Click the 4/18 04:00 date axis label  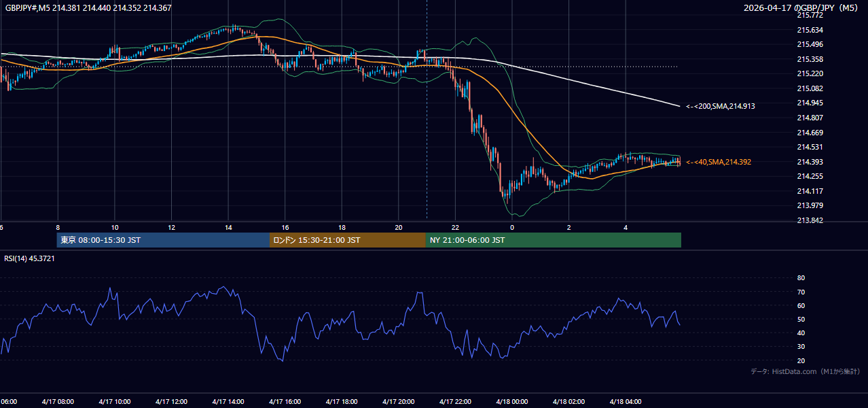[x=626, y=402]
